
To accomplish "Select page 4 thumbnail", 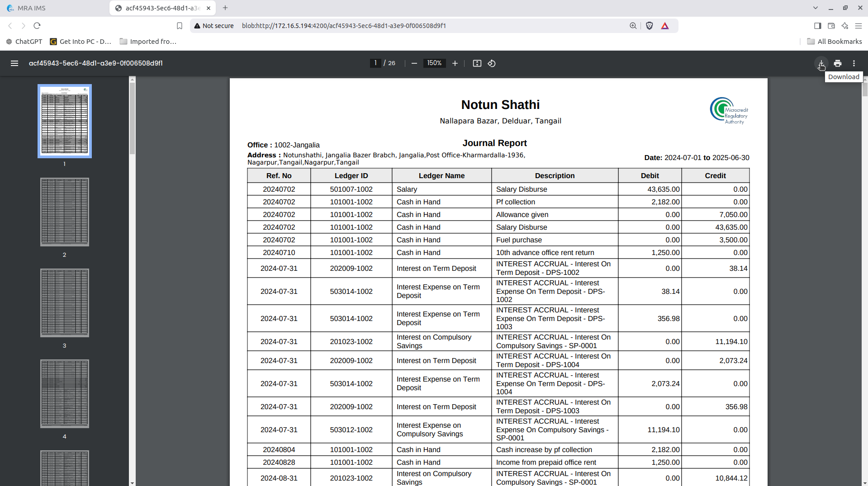I will pyautogui.click(x=65, y=394).
